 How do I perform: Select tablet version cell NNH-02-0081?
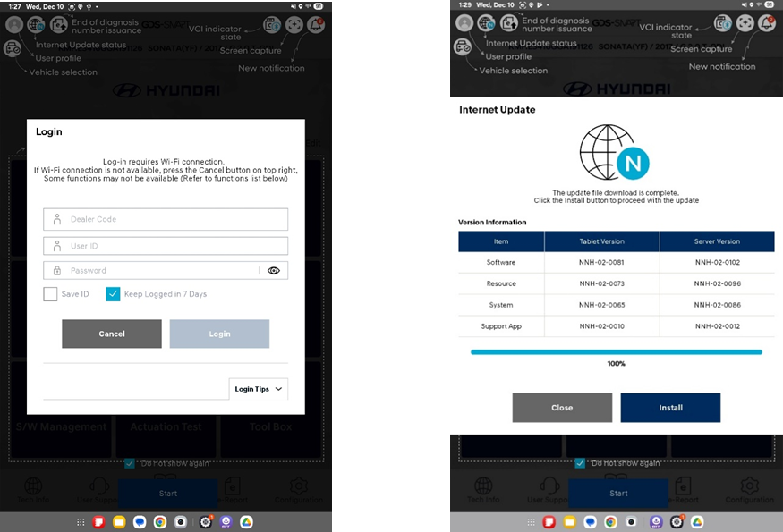point(601,262)
